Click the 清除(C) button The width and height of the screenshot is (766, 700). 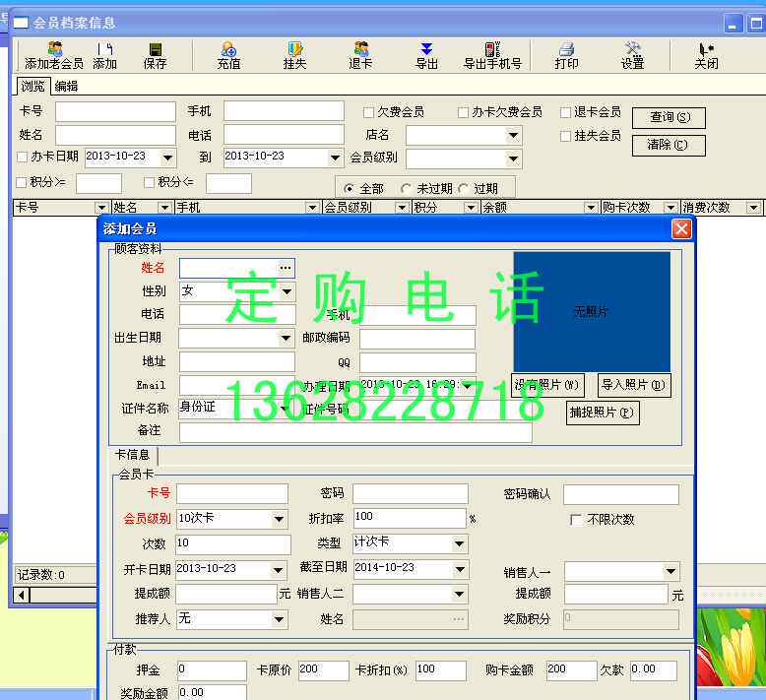coord(669,145)
